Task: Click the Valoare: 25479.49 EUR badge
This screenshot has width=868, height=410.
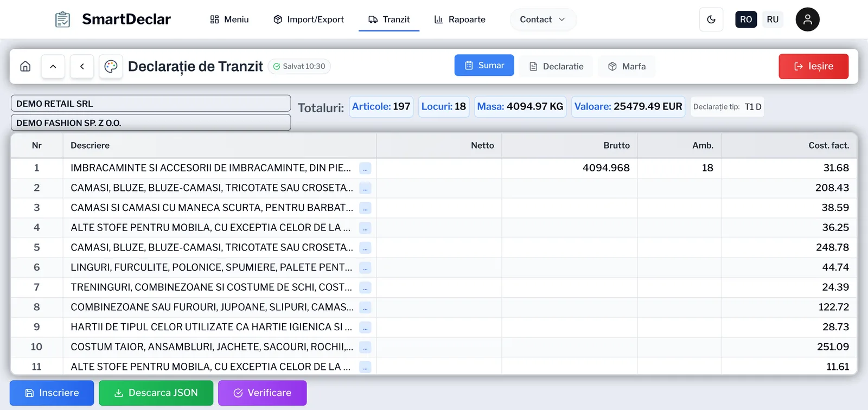Action: [628, 107]
